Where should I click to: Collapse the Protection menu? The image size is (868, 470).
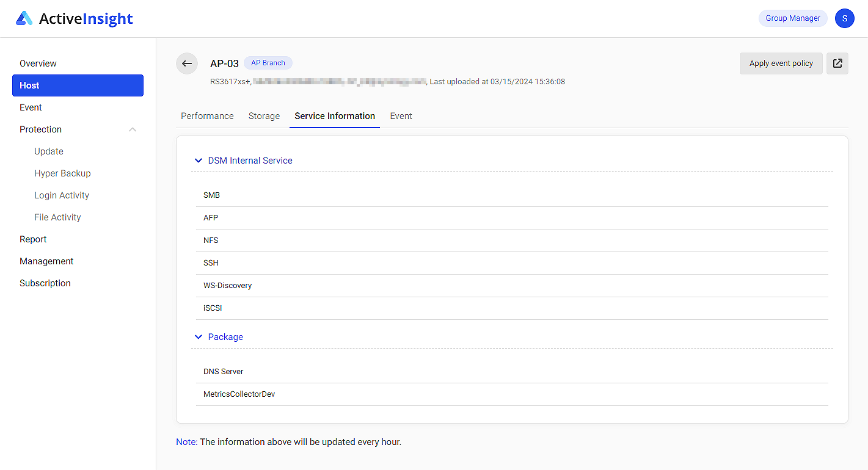click(x=133, y=129)
